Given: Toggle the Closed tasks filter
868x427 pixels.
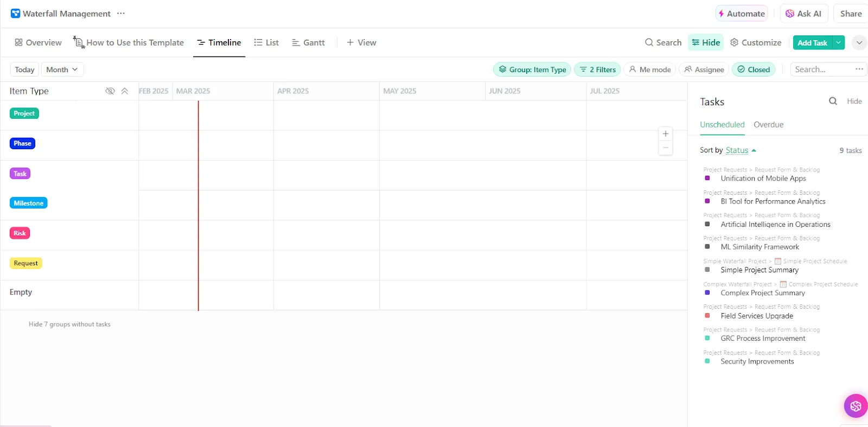Looking at the screenshot, I should point(754,69).
